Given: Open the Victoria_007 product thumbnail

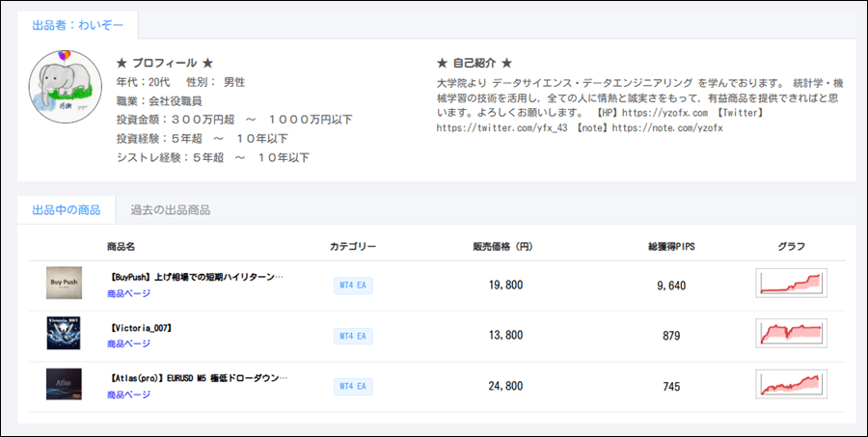Looking at the screenshot, I should point(64,334).
